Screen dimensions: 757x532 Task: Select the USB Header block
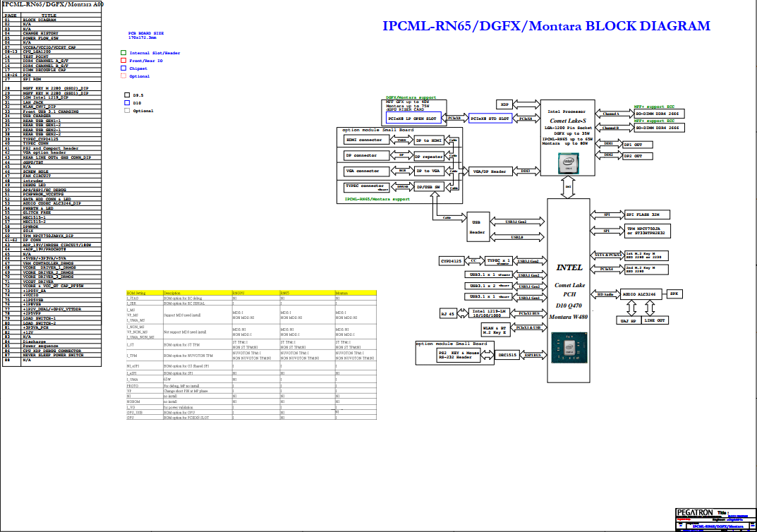click(477, 227)
